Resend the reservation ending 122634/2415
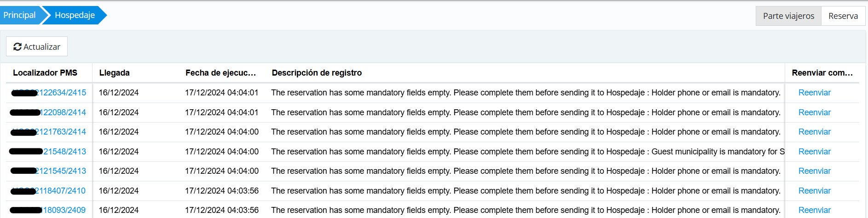 point(814,93)
